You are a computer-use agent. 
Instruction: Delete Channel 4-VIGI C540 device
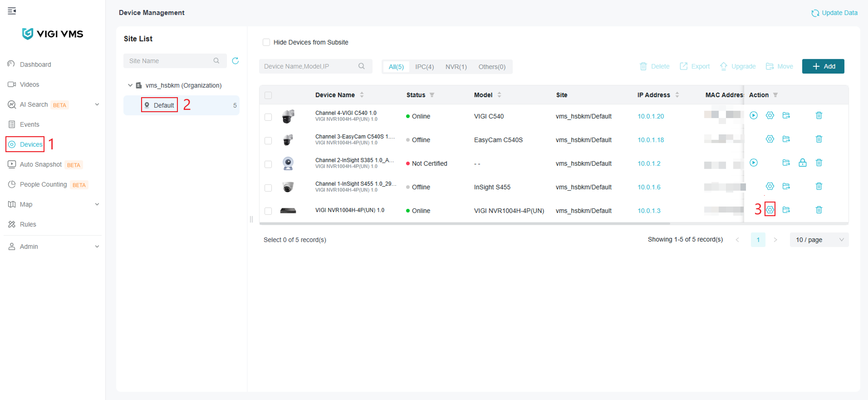pos(819,115)
